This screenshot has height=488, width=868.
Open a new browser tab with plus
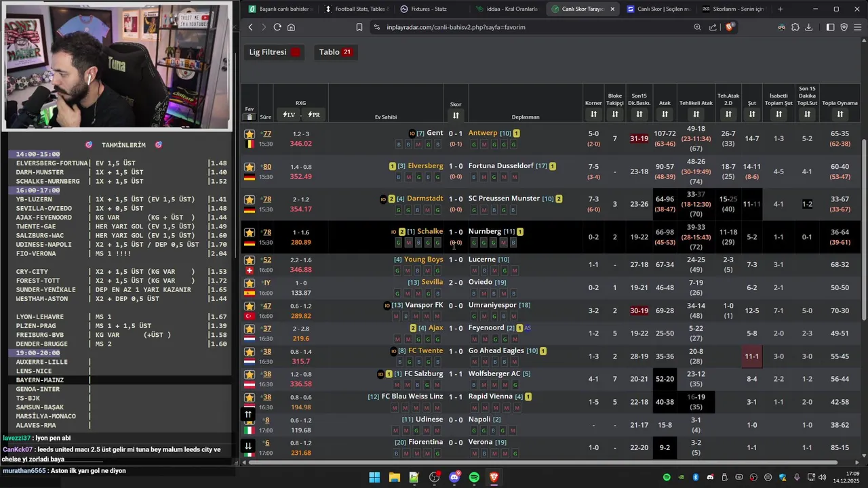[780, 9]
